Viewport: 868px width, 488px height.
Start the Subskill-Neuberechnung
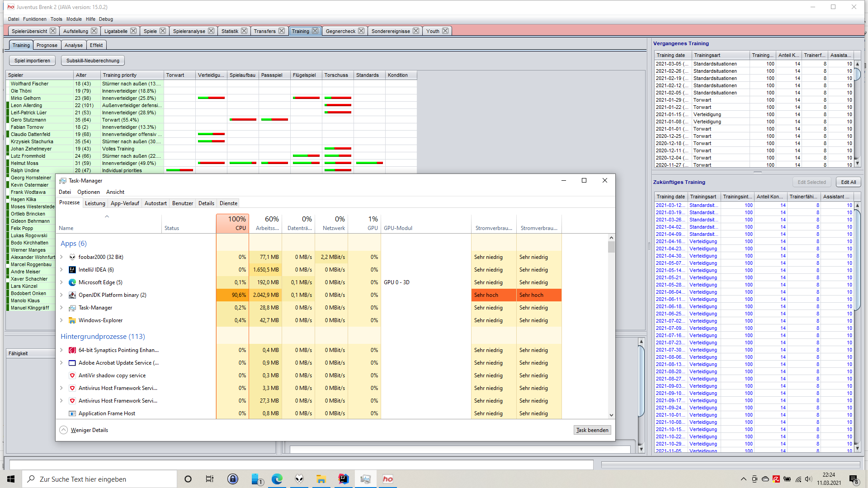coord(92,60)
